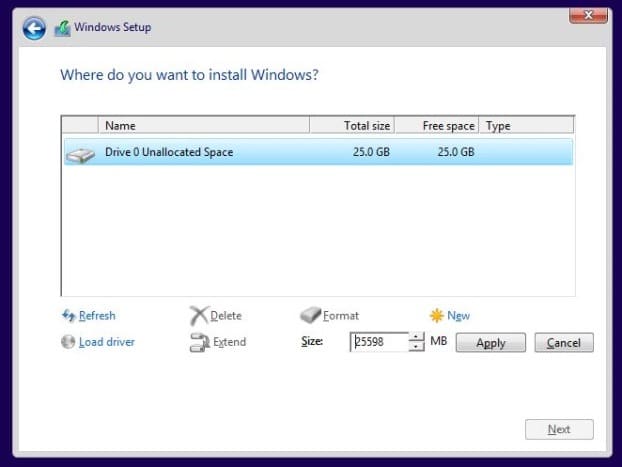Click the Format link text
The width and height of the screenshot is (622, 467).
pos(341,315)
